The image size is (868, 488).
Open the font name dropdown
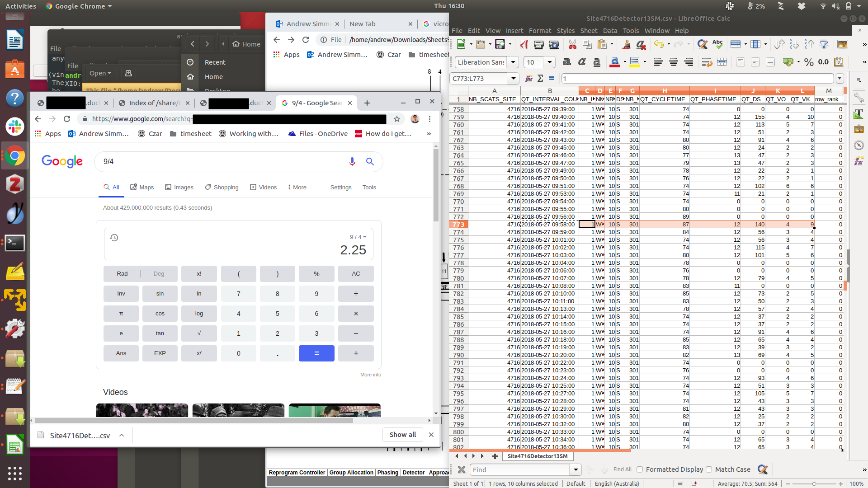point(513,62)
